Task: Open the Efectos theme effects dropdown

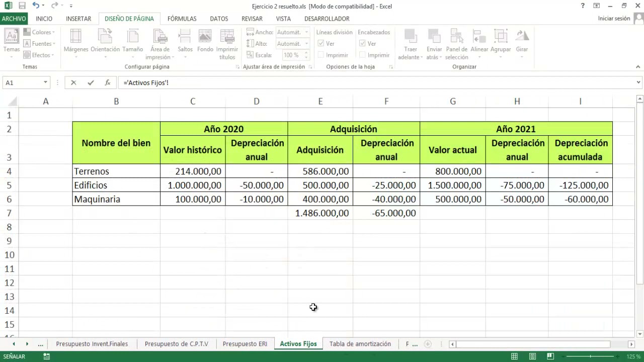Action: coord(39,55)
